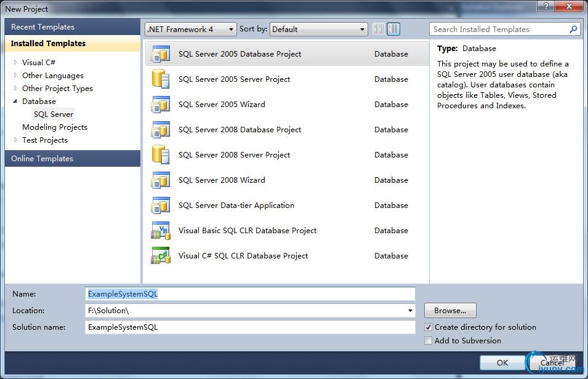Image resolution: width=588 pixels, height=379 pixels.
Task: Toggle Create directory for solution checkbox
Action: click(x=429, y=327)
